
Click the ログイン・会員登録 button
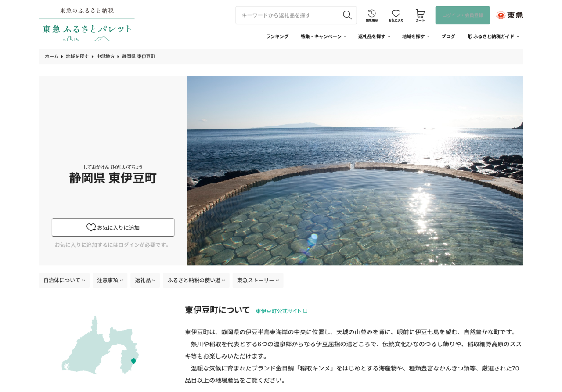[x=462, y=15]
